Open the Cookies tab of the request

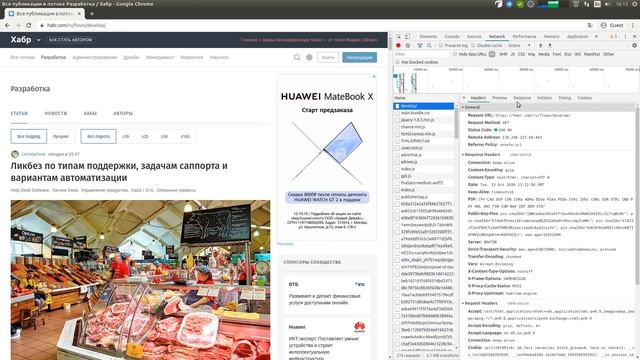coord(584,98)
